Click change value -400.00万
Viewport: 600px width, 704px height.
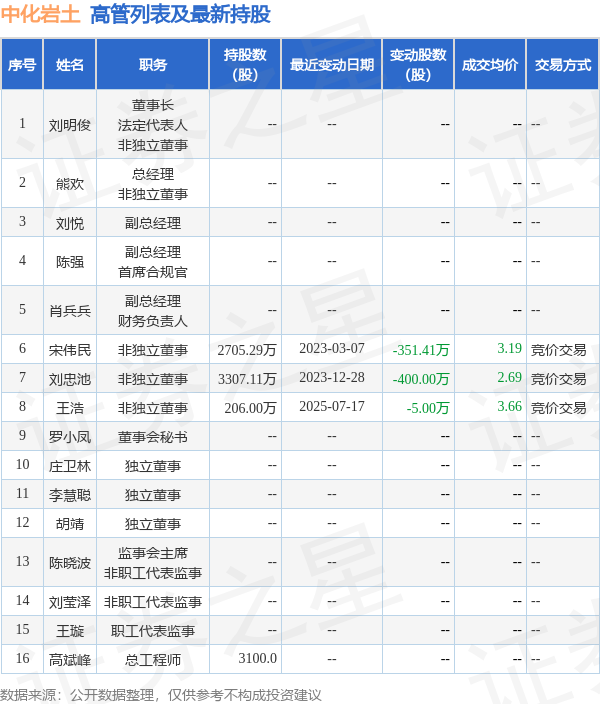tap(421, 379)
